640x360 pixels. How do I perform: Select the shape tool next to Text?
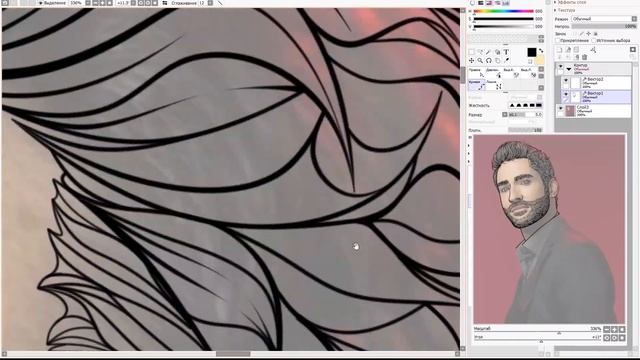(x=498, y=52)
